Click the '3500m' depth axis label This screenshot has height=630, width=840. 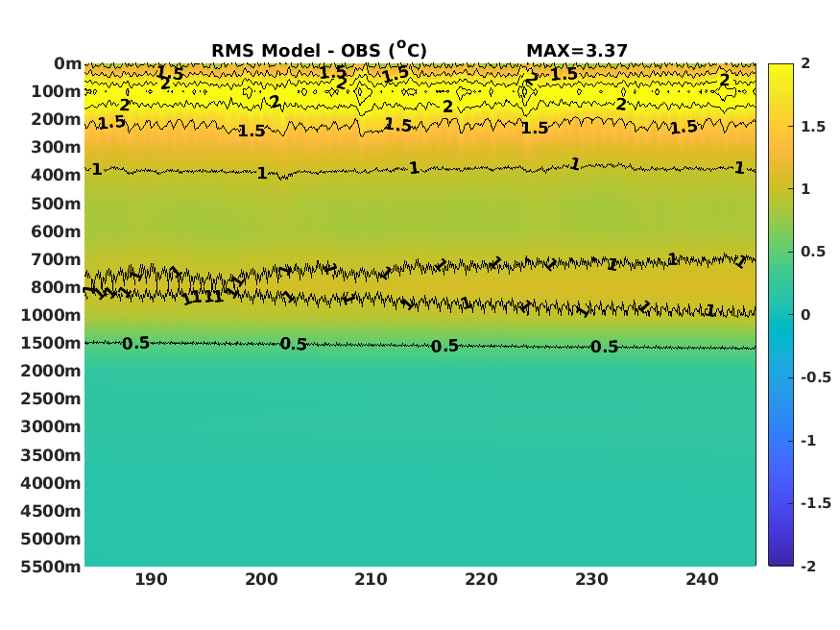[51, 456]
